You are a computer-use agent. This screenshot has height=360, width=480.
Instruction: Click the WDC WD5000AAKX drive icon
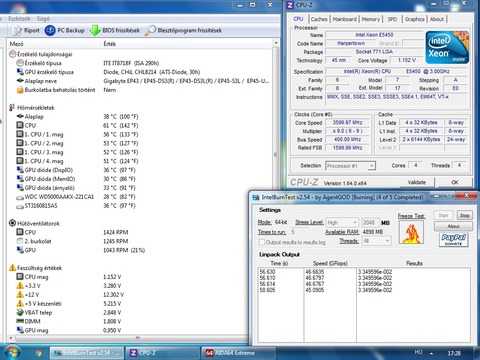point(20,197)
